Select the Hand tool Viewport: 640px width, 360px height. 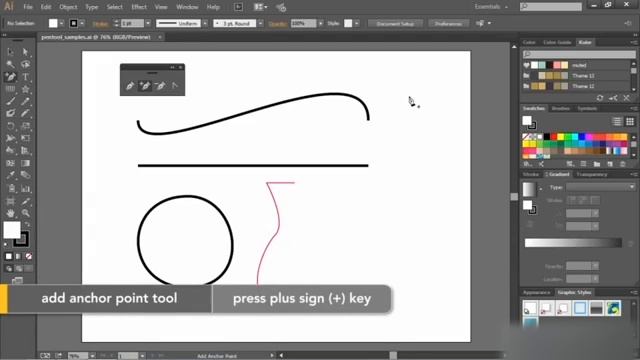coord(10,213)
